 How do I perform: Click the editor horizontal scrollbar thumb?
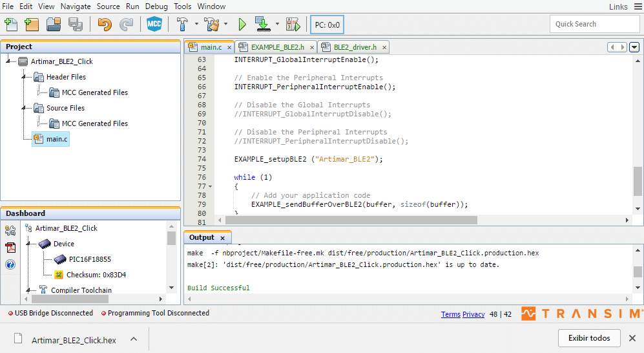pos(351,220)
